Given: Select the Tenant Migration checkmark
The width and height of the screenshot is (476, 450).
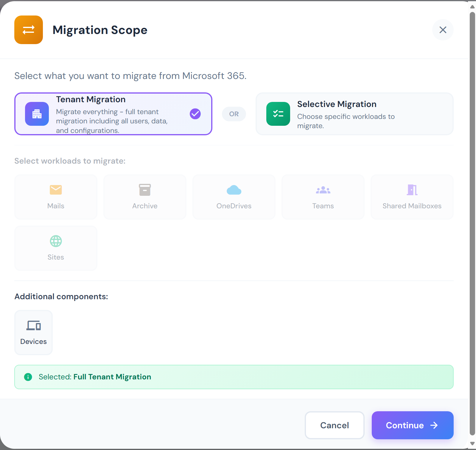Looking at the screenshot, I should click(x=195, y=114).
